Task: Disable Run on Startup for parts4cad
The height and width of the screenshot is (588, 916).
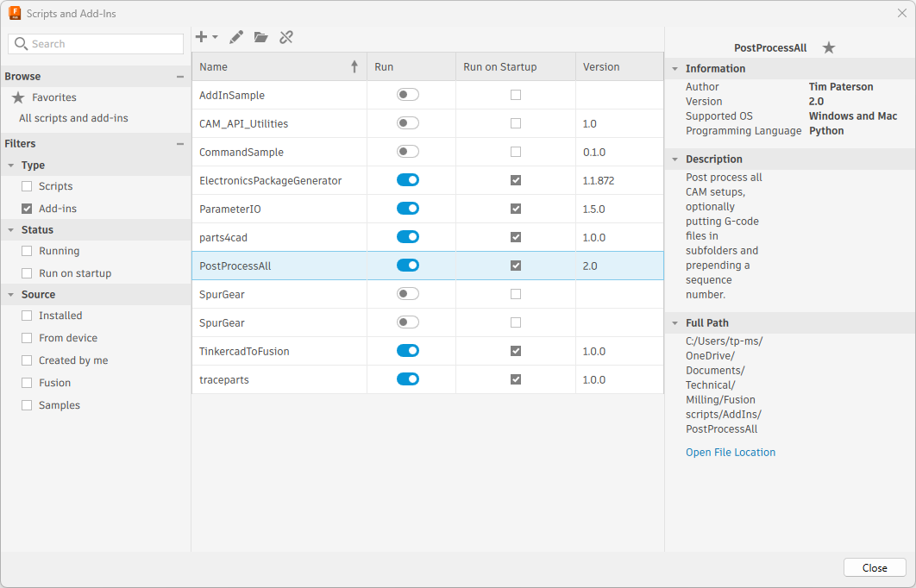Action: point(516,237)
